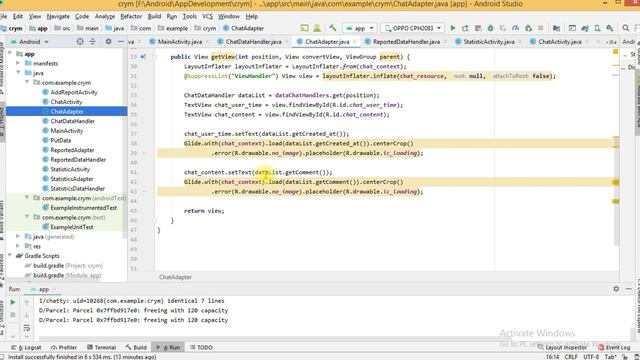This screenshot has width=640, height=360.
Task: Collapse the Gradle Scripts node
Action: coord(10,256)
